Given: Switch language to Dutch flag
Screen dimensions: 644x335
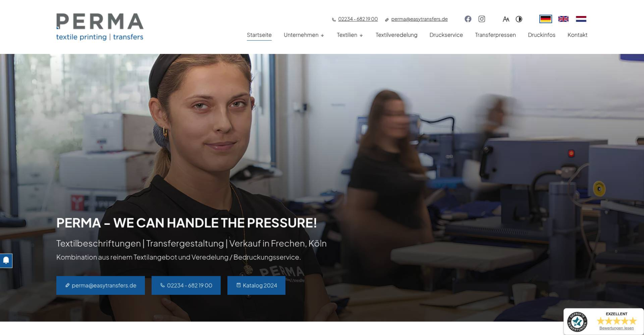Looking at the screenshot, I should coord(581,19).
